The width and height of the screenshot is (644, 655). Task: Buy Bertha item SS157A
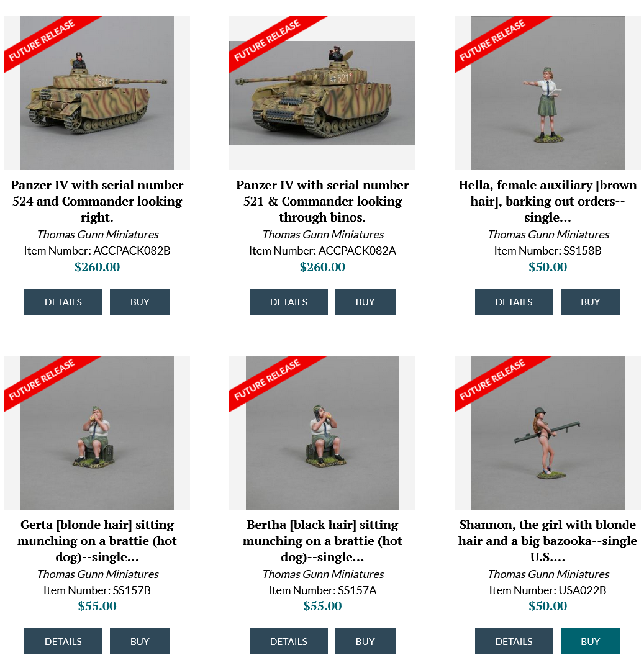coord(365,641)
